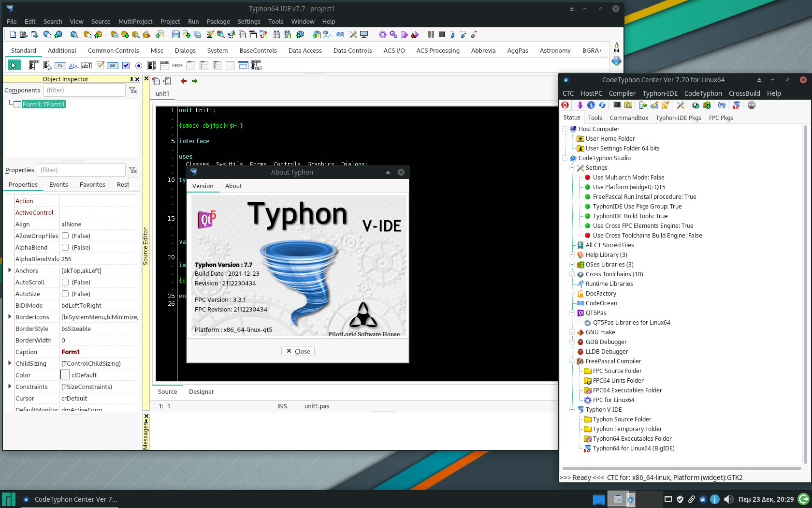Toggle the AutoScroll checkbox
This screenshot has width=812, height=508.
tap(65, 282)
